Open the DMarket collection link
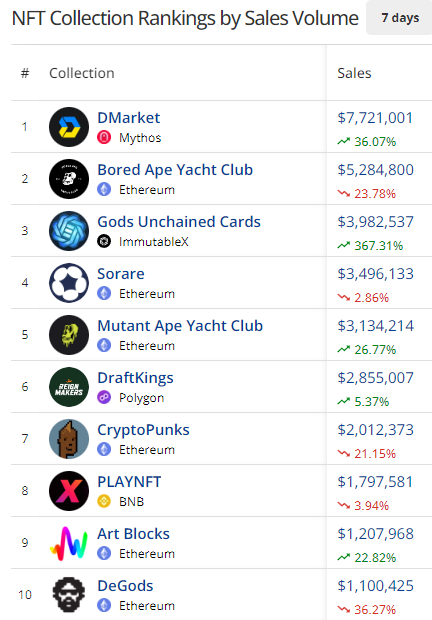This screenshot has height=620, width=432. coord(128,118)
